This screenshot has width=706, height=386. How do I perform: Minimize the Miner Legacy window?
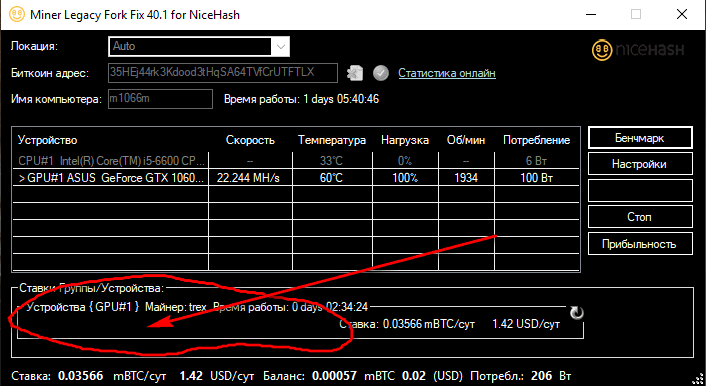click(590, 14)
